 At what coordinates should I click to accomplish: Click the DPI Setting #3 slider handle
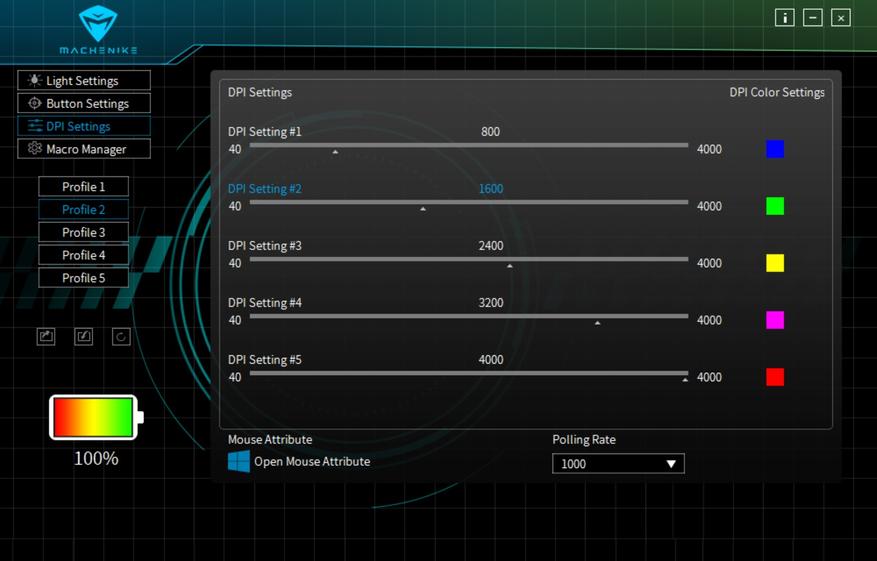[510, 265]
